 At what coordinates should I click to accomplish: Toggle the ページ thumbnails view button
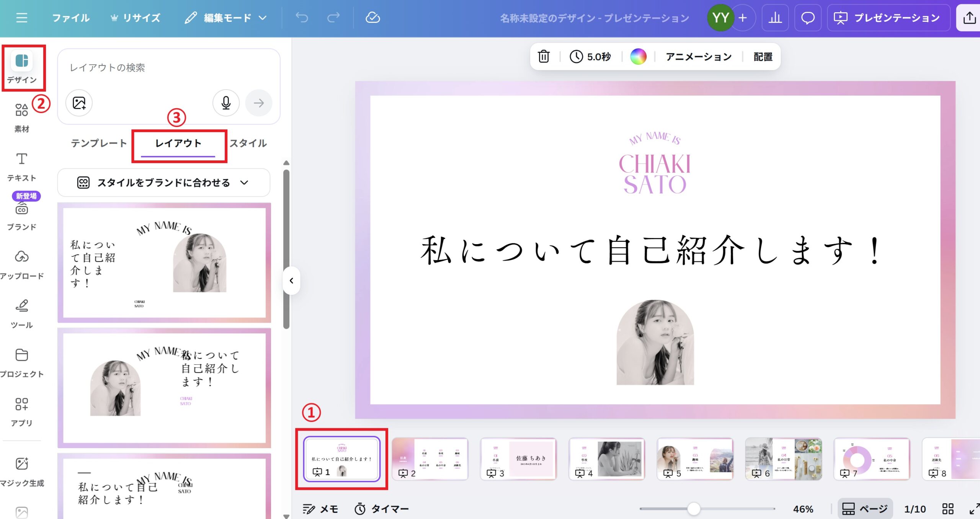pyautogui.click(x=865, y=509)
